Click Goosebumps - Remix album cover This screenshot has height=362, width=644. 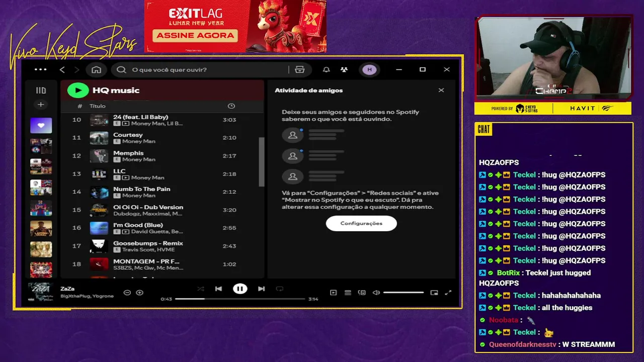click(x=99, y=246)
